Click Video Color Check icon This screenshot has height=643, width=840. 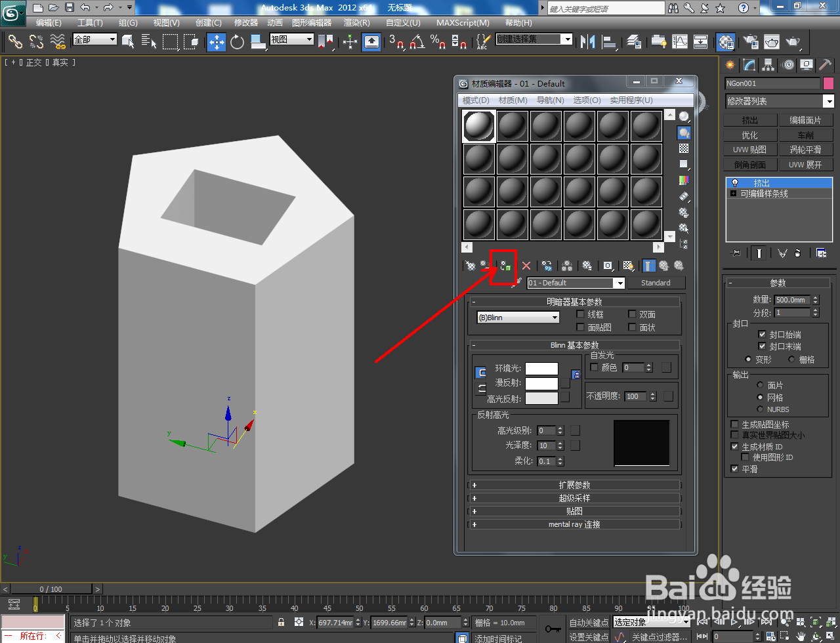coord(684,180)
